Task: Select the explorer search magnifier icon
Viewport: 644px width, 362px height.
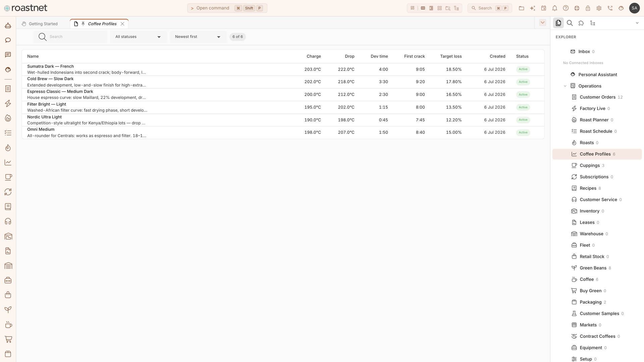Action: (570, 23)
